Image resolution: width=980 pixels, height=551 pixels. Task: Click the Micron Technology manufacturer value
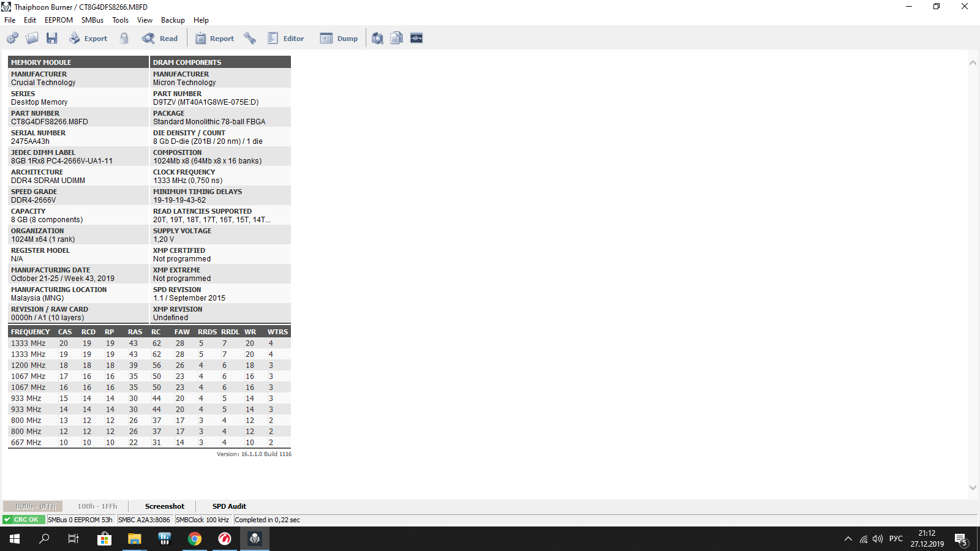(184, 83)
